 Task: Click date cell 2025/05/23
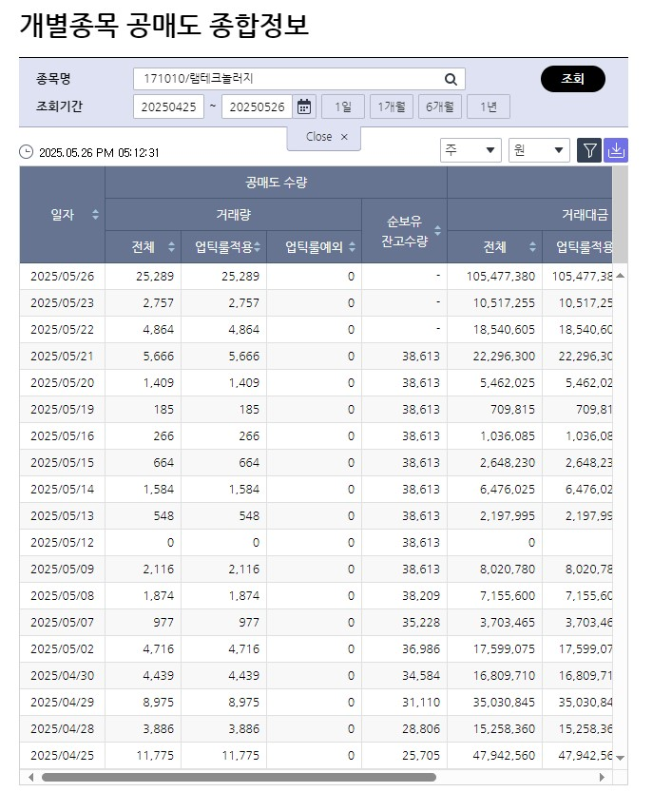pos(62,303)
